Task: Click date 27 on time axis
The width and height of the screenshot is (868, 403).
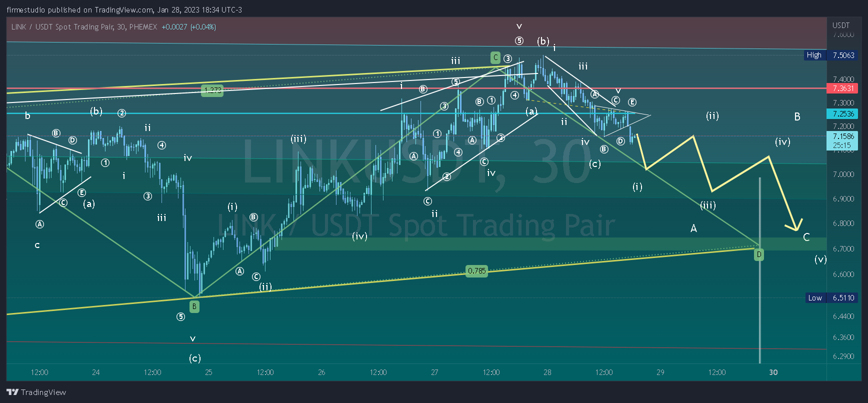Action: point(434,372)
